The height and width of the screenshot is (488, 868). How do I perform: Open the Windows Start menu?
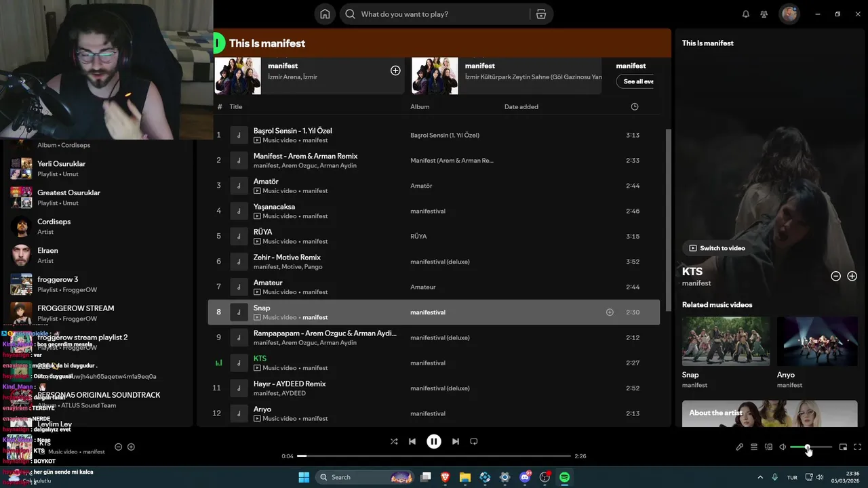click(x=304, y=477)
